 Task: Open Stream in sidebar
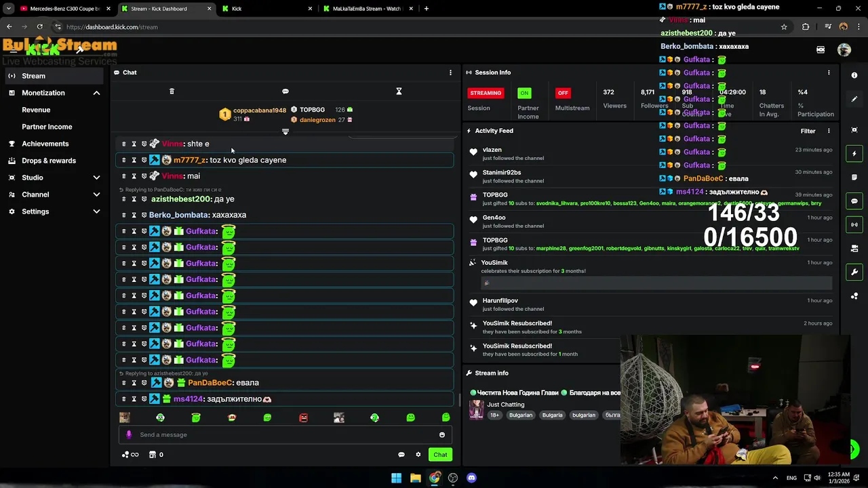point(54,76)
